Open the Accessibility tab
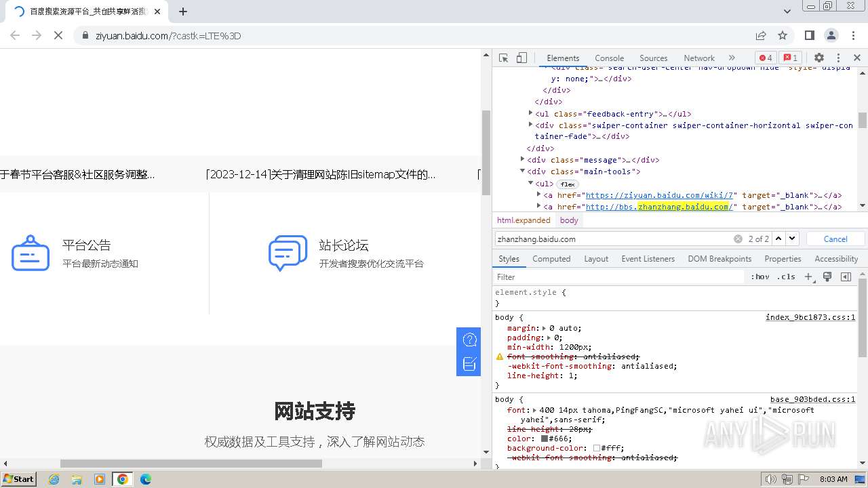This screenshot has height=488, width=868. [x=836, y=259]
